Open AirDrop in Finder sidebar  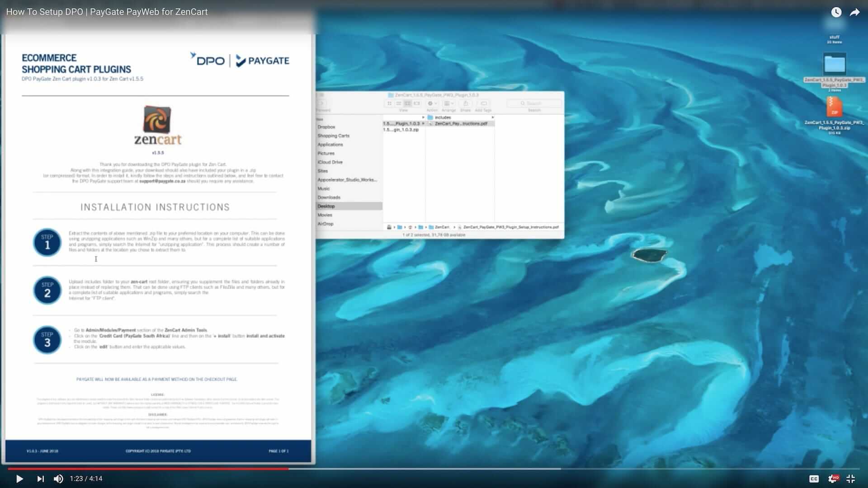click(325, 224)
